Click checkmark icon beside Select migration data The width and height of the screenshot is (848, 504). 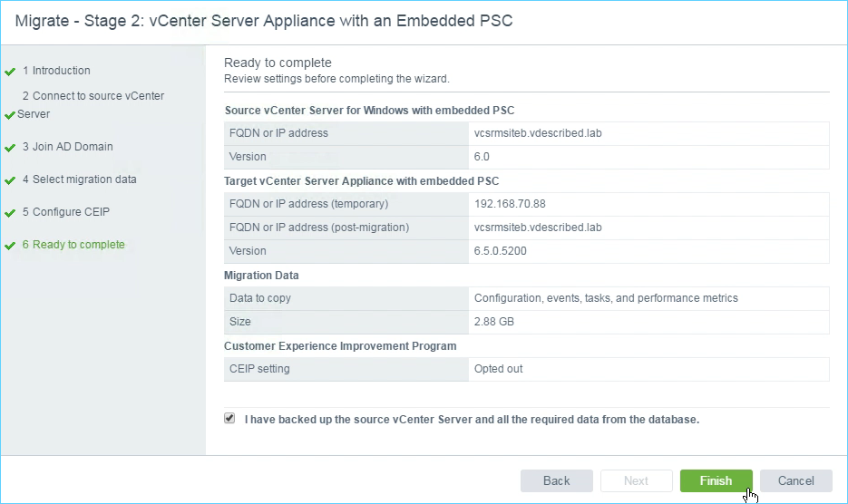coord(10,180)
